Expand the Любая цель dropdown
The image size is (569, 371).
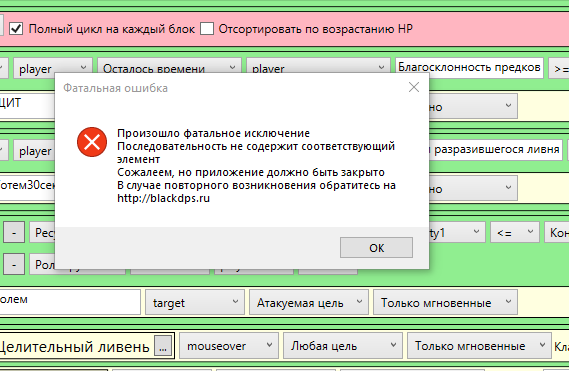point(343,346)
